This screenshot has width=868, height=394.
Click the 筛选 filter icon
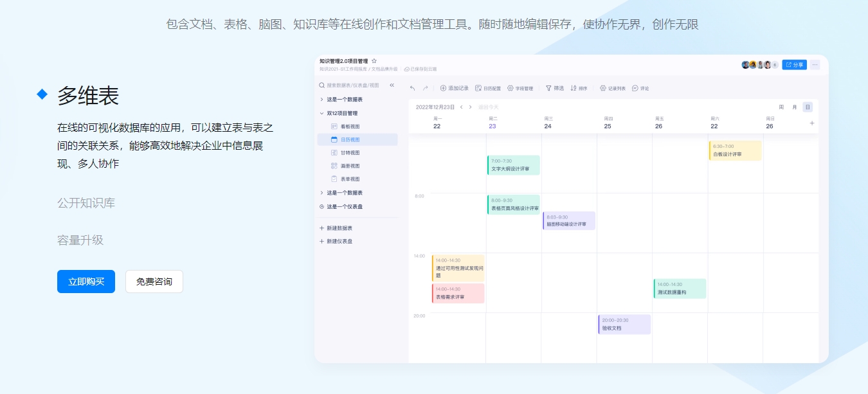[x=548, y=88]
